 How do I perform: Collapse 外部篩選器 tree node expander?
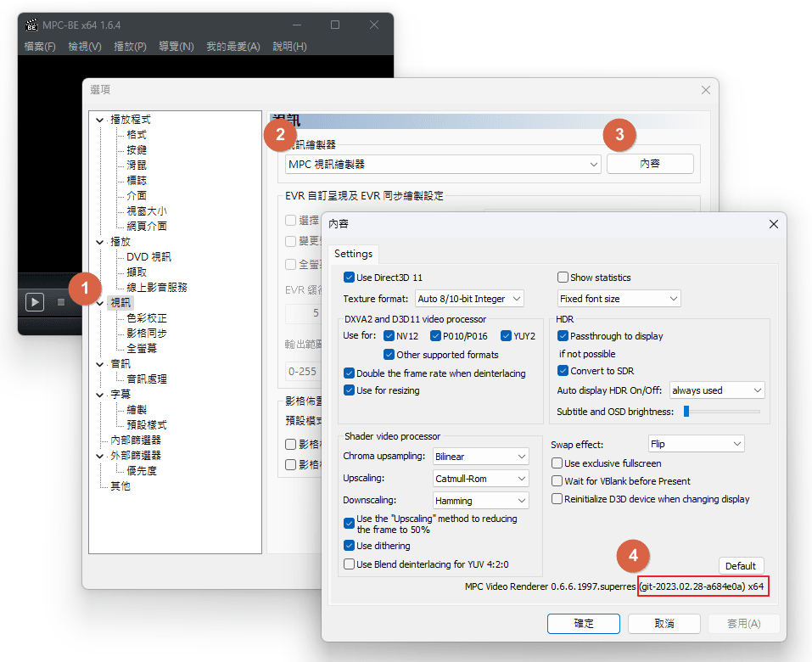click(x=99, y=456)
